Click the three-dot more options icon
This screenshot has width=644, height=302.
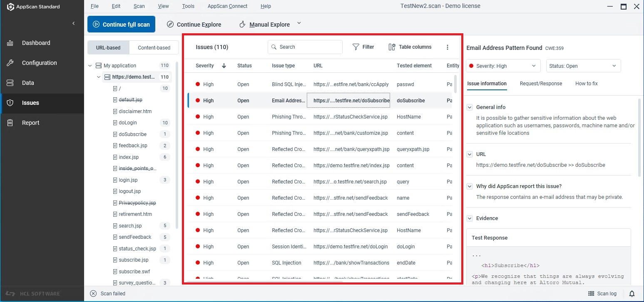pyautogui.click(x=448, y=47)
